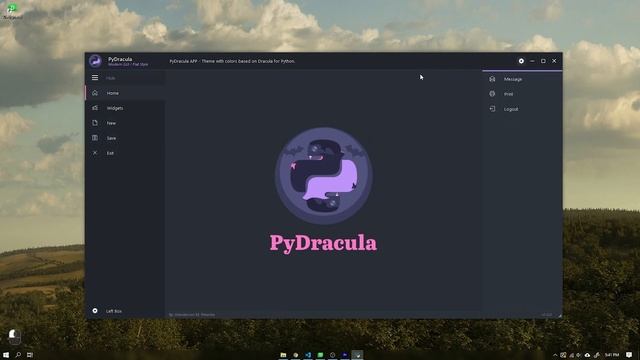Screen dimensions: 640x360
Task: Click the window resize grip corner
Action: pyautogui.click(x=560, y=316)
